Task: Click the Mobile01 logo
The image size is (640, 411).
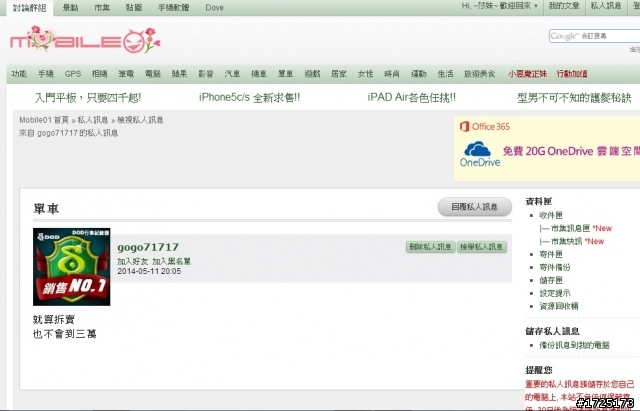Action: [x=85, y=40]
